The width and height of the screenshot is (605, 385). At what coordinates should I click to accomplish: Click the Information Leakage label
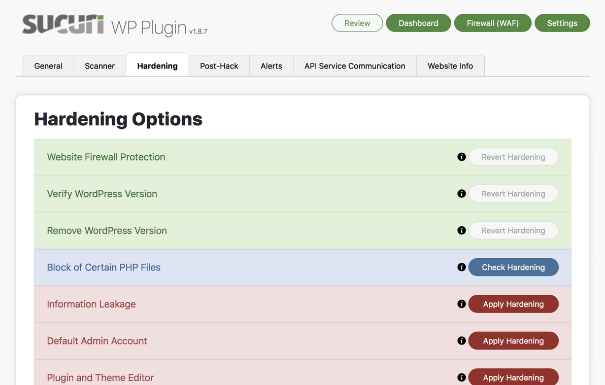point(91,304)
